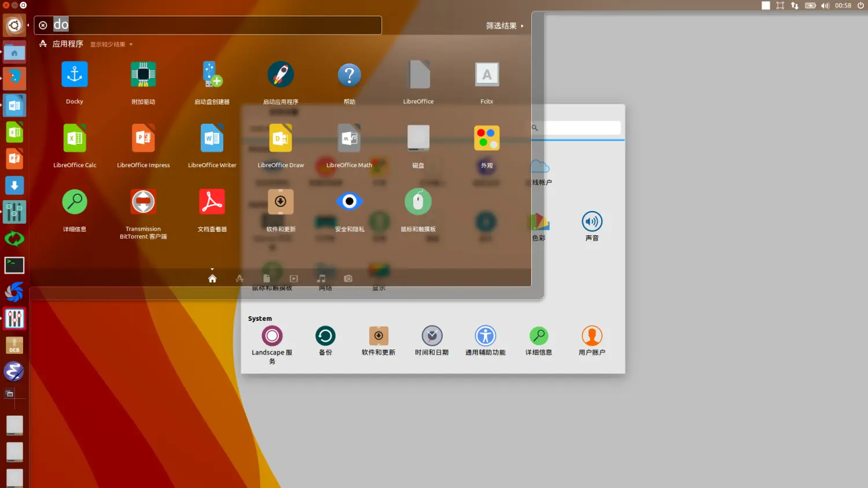This screenshot has height=488, width=868.
Task: Collapse results via 显示较少结果
Action: tap(111, 45)
